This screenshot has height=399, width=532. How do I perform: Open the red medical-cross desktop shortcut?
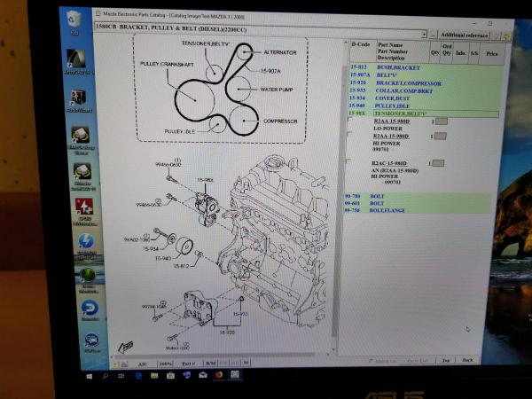point(85,207)
